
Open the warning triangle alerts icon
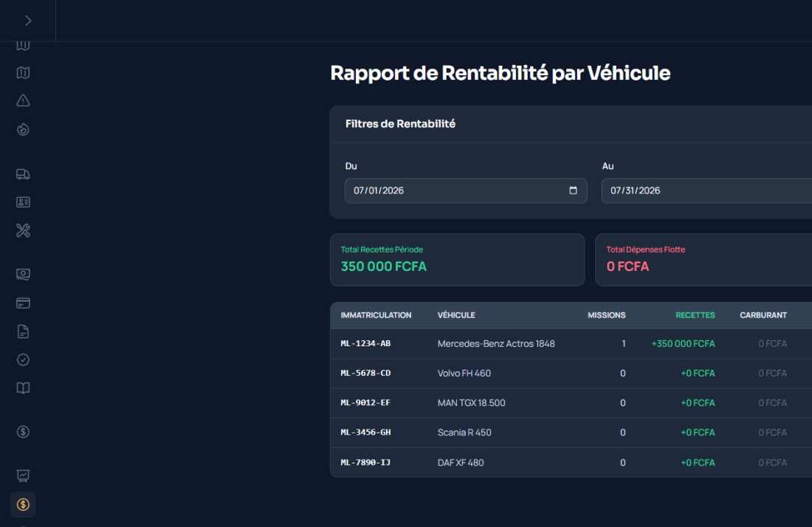point(23,100)
